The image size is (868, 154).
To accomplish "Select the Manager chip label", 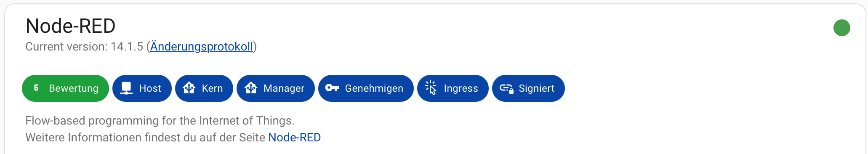I will (284, 88).
